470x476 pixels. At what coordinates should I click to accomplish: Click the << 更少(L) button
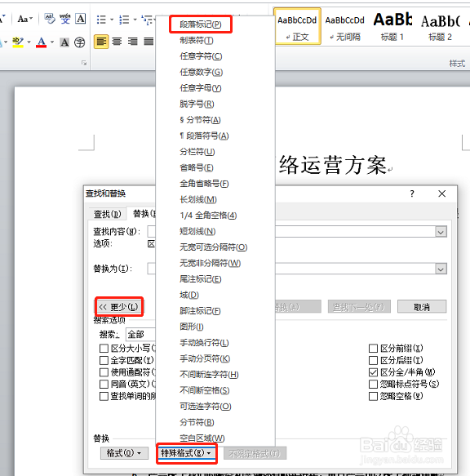pos(119,307)
